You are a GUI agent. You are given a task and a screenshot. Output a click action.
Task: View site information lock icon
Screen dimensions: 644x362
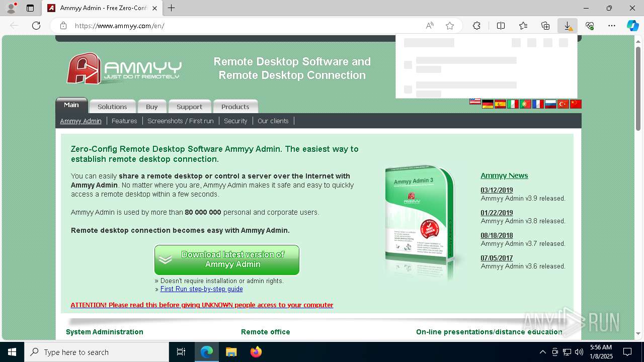click(x=63, y=26)
